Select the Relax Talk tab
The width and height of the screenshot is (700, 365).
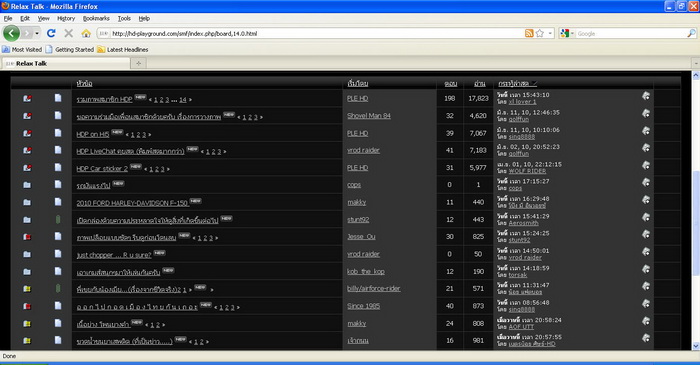[x=66, y=63]
